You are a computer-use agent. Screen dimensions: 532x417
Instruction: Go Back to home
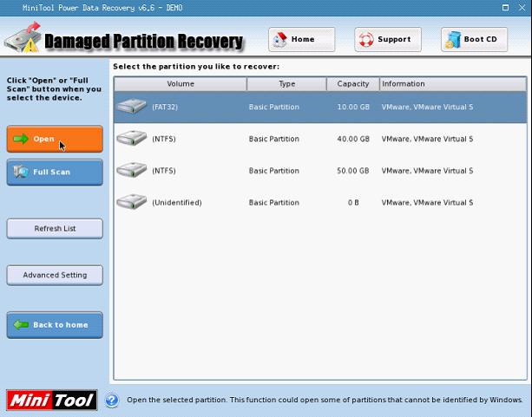point(55,325)
